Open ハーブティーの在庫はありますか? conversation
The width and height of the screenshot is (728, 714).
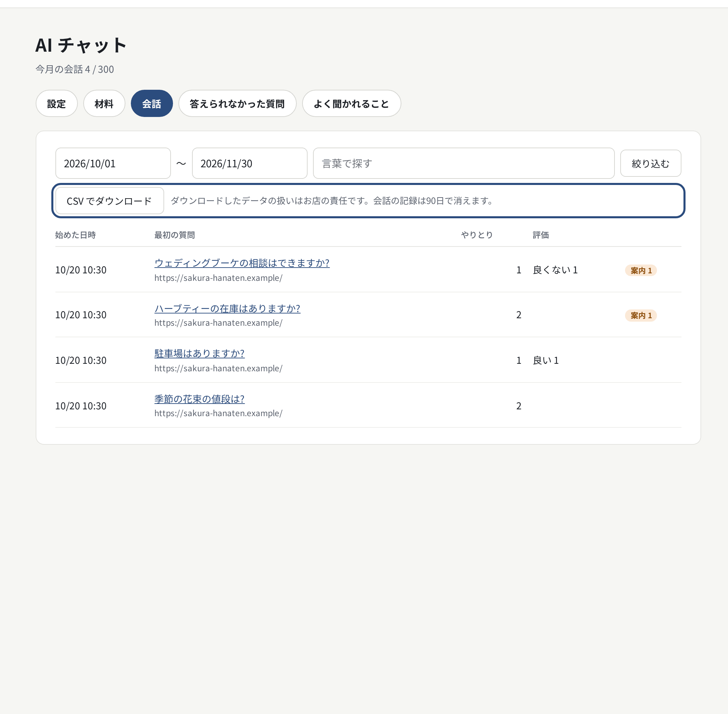(x=228, y=308)
